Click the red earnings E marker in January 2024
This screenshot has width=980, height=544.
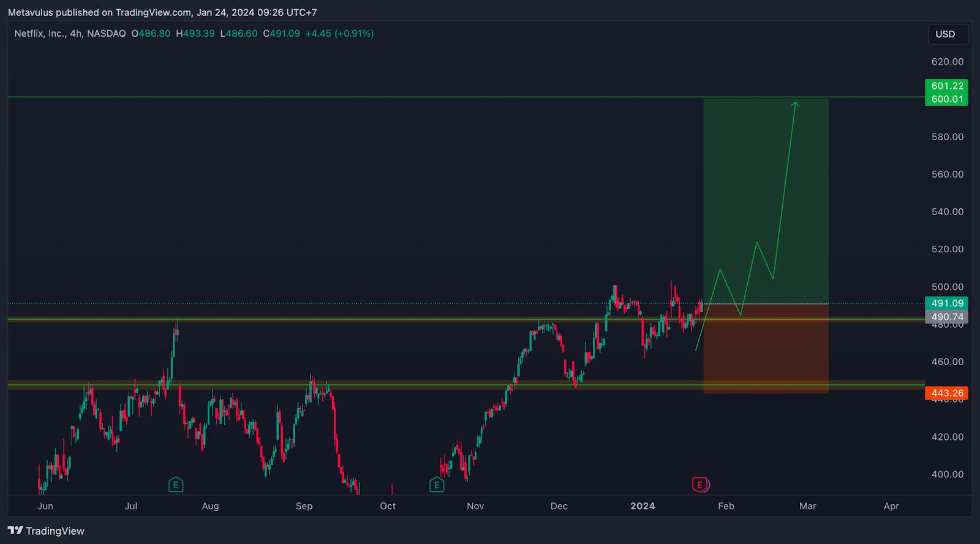tap(699, 485)
